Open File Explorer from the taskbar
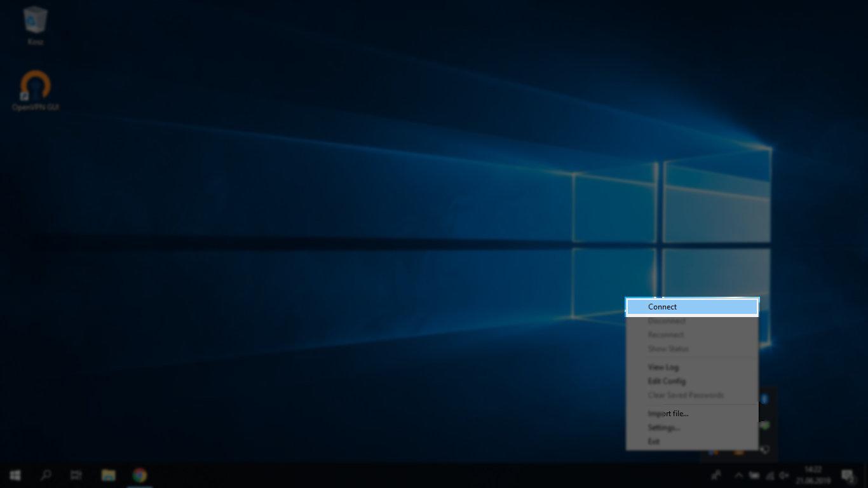Image resolution: width=868 pixels, height=488 pixels. [108, 475]
